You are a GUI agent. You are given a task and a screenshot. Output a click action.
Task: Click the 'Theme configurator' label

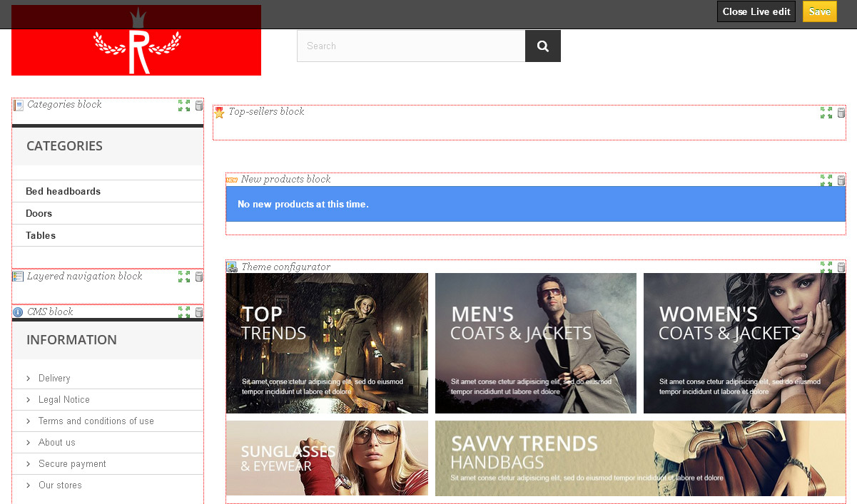285,267
